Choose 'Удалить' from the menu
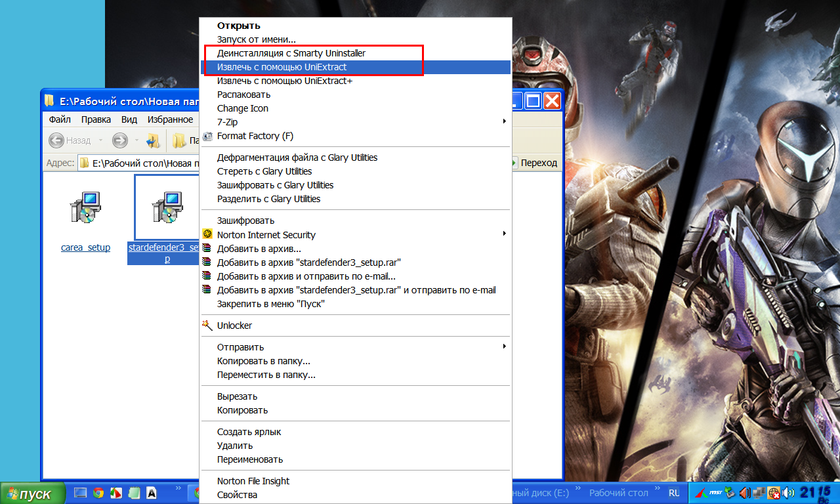The image size is (840, 504). pos(355,446)
